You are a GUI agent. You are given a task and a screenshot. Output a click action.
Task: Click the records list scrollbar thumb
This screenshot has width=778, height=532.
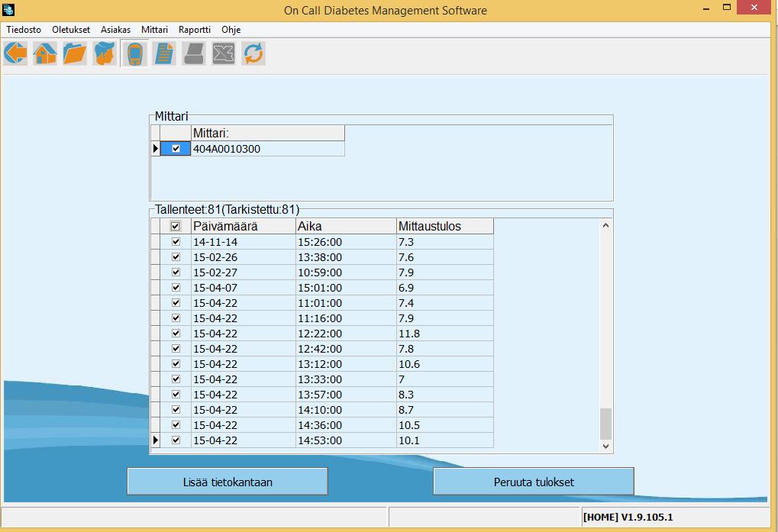(x=605, y=424)
